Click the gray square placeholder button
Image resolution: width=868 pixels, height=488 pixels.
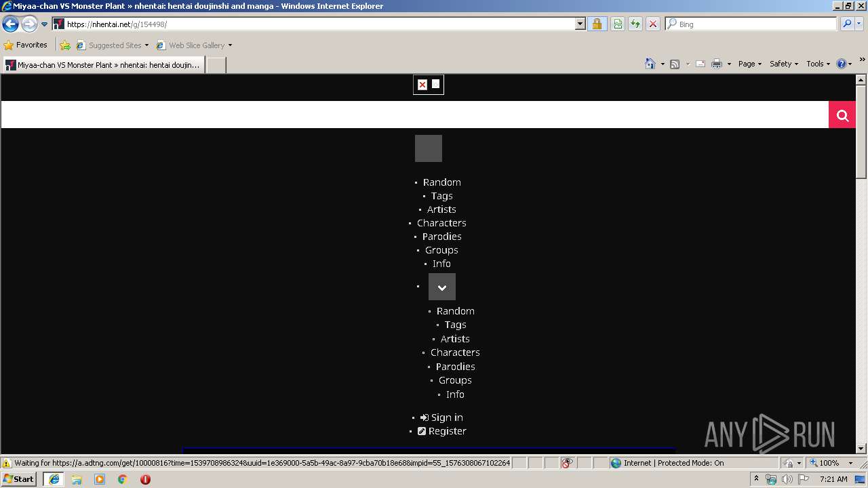(x=429, y=148)
